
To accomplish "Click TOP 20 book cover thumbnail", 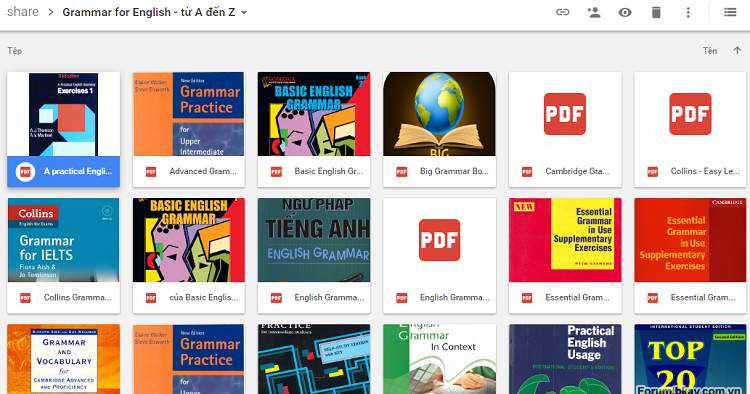I will click(690, 359).
